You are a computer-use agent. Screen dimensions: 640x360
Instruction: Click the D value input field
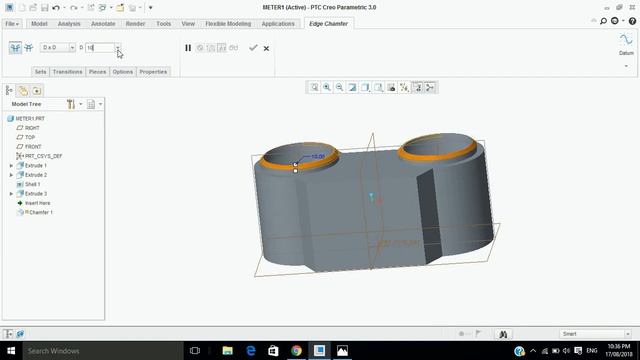(100, 48)
